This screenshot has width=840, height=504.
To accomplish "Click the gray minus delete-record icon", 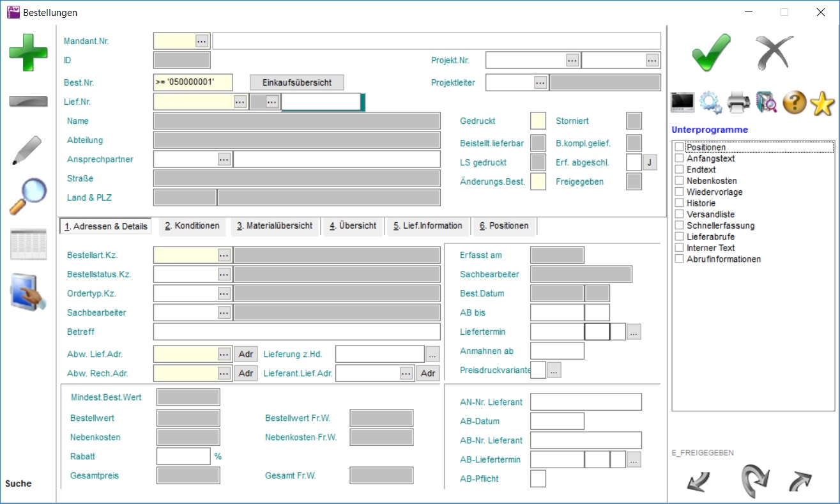I will (28, 102).
